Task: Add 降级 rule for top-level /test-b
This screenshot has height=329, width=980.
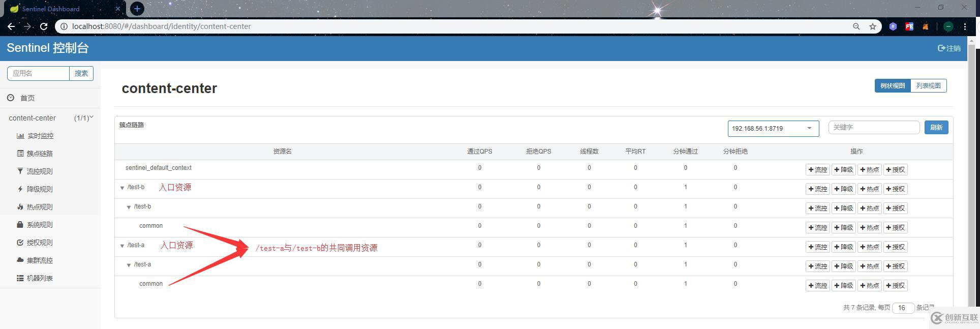Action: pyautogui.click(x=844, y=189)
